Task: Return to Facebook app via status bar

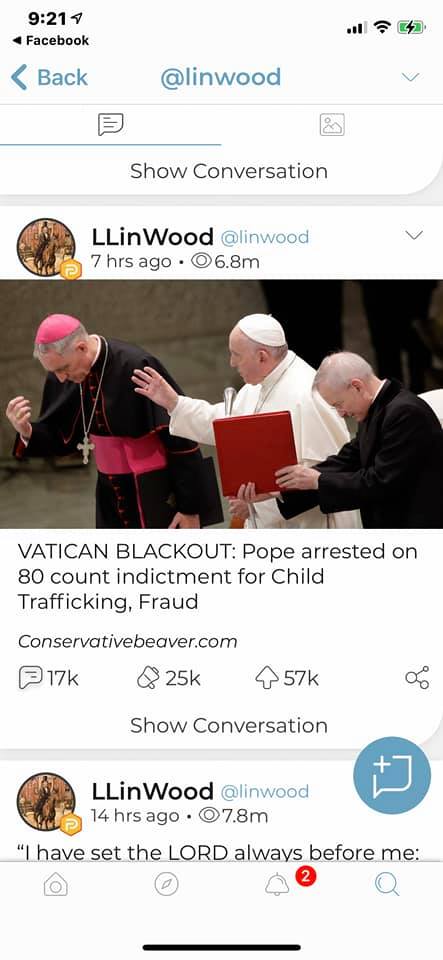Action: click(51, 40)
